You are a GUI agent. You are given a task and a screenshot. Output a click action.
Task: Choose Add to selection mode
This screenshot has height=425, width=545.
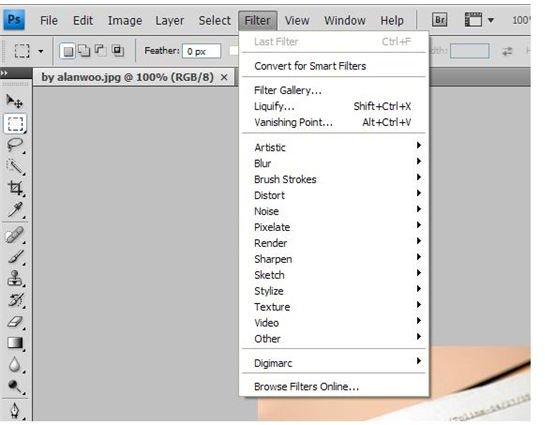[x=84, y=51]
